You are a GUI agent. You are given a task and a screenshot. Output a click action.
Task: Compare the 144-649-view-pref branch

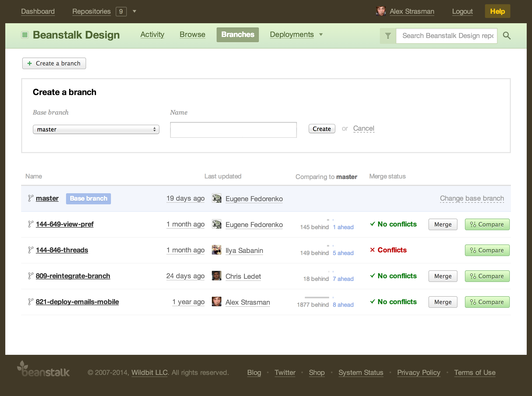point(487,224)
